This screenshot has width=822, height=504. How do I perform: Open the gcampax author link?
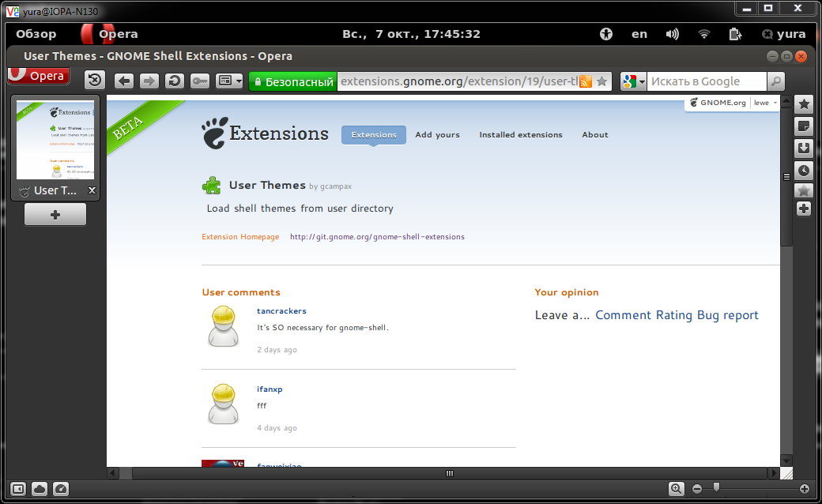click(335, 186)
